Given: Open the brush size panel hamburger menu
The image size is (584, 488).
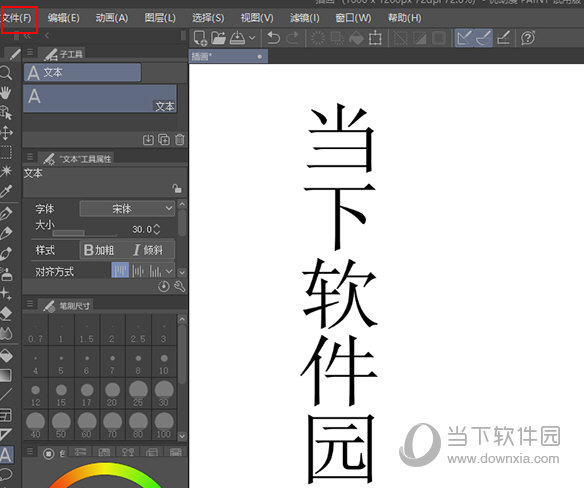Looking at the screenshot, I should 30,304.
